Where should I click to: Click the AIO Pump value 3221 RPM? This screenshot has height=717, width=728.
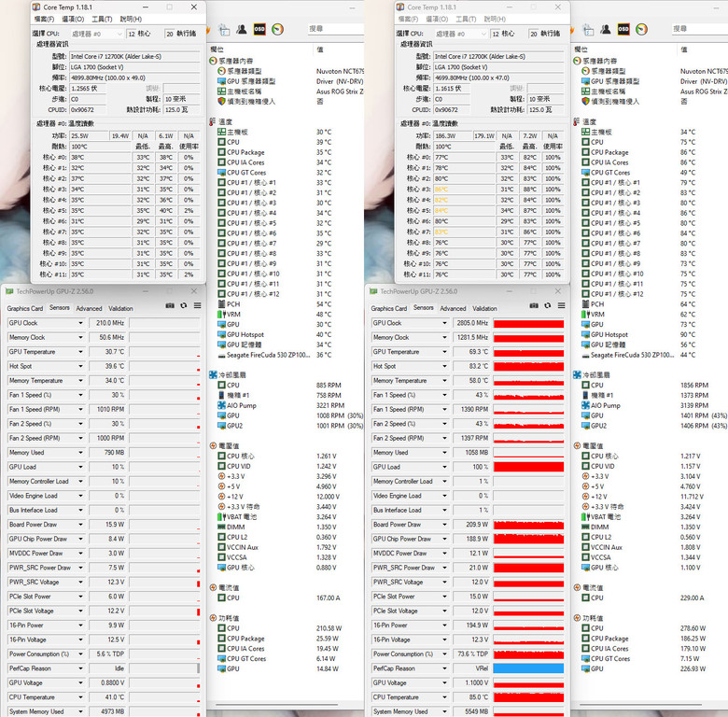pos(330,405)
